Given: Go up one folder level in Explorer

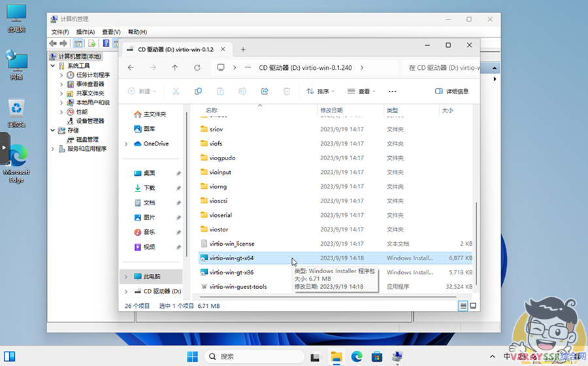Looking at the screenshot, I should (x=174, y=67).
